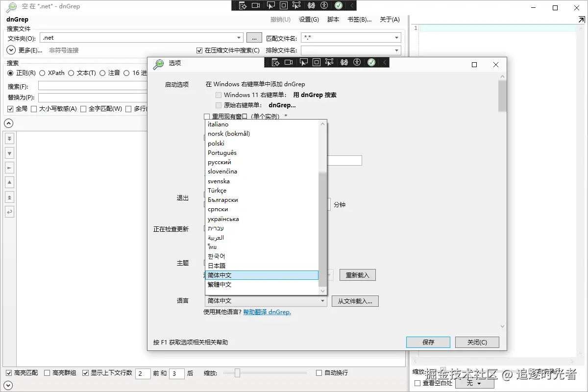This screenshot has width=588, height=392.
Task: Enable 自动换行 checkbox
Action: (x=319, y=373)
